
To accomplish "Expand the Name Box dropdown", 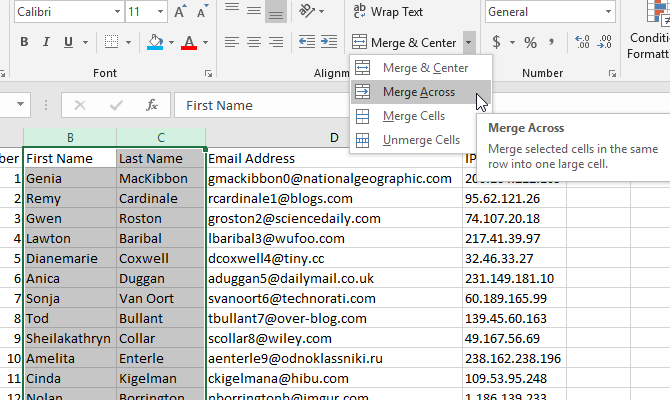I will click(x=20, y=104).
